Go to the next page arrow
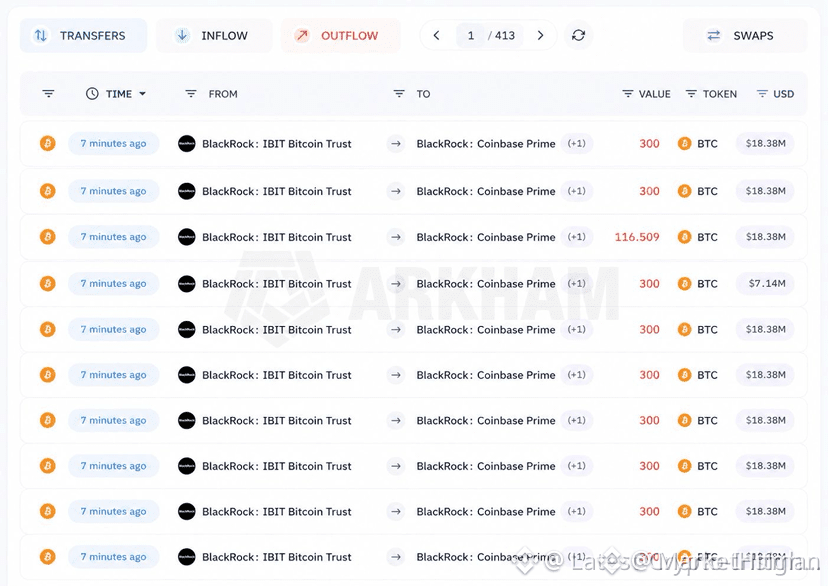The height and width of the screenshot is (586, 828). point(540,35)
